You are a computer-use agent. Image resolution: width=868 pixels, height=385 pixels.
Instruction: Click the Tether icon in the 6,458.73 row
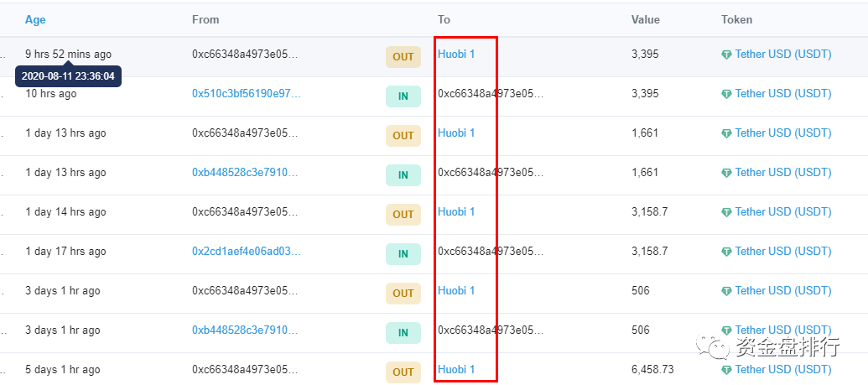coord(726,370)
